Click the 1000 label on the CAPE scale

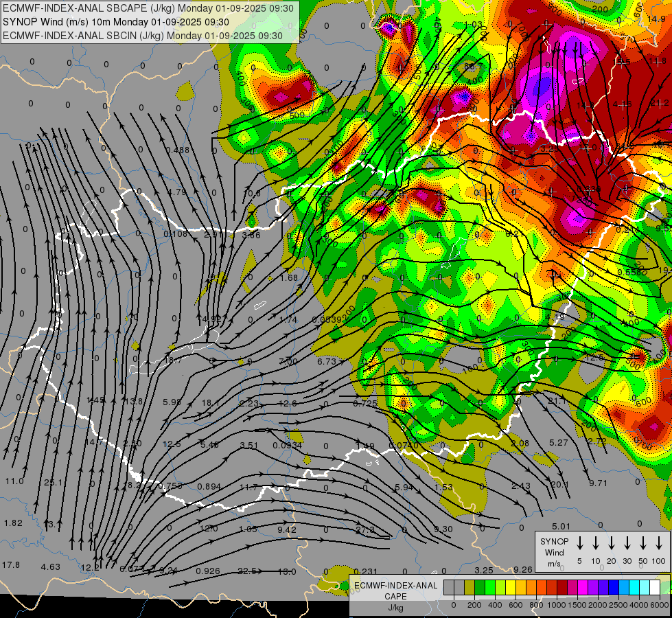557,605
